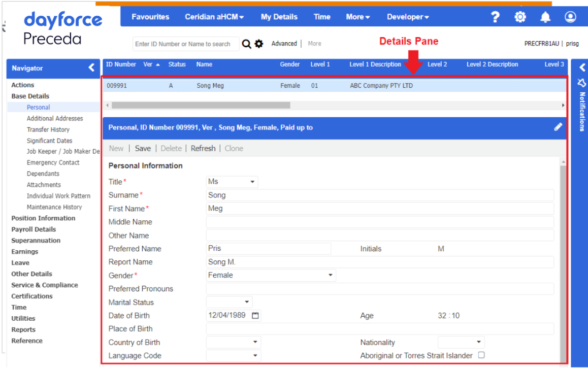Viewport: 588px width, 369px height.
Task: Select Emergency Contact in the Navigator
Action: pos(53,162)
